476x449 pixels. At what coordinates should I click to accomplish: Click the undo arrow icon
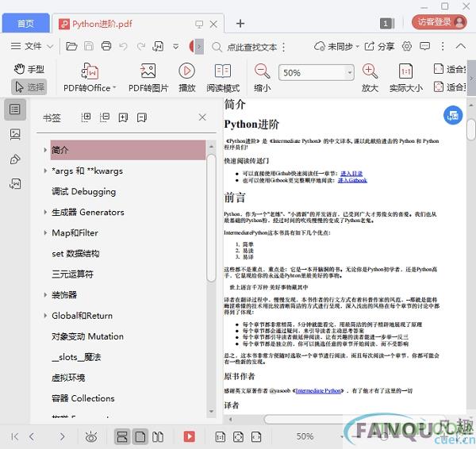[x=123, y=47]
